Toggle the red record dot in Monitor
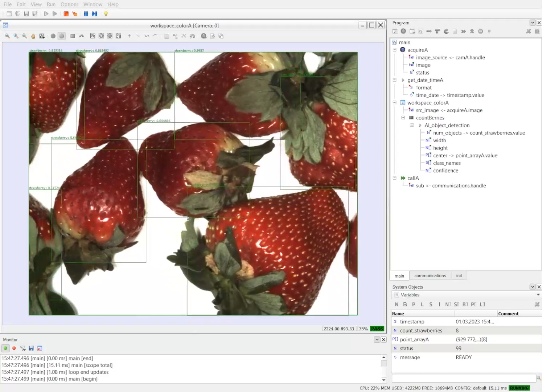This screenshot has height=392, width=542. pos(14,348)
